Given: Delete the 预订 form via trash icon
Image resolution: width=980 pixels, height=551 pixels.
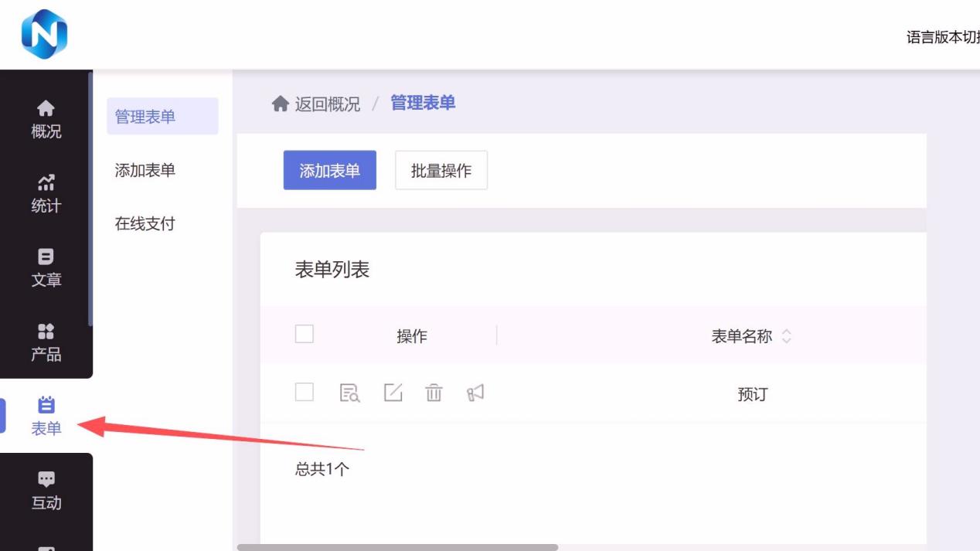Looking at the screenshot, I should pos(434,393).
